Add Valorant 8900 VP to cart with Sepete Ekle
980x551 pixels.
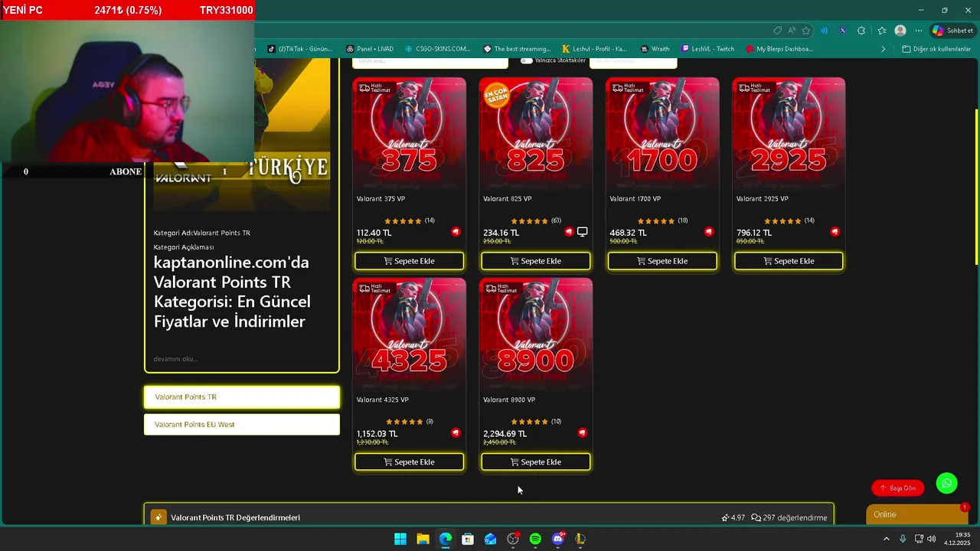[x=536, y=462]
